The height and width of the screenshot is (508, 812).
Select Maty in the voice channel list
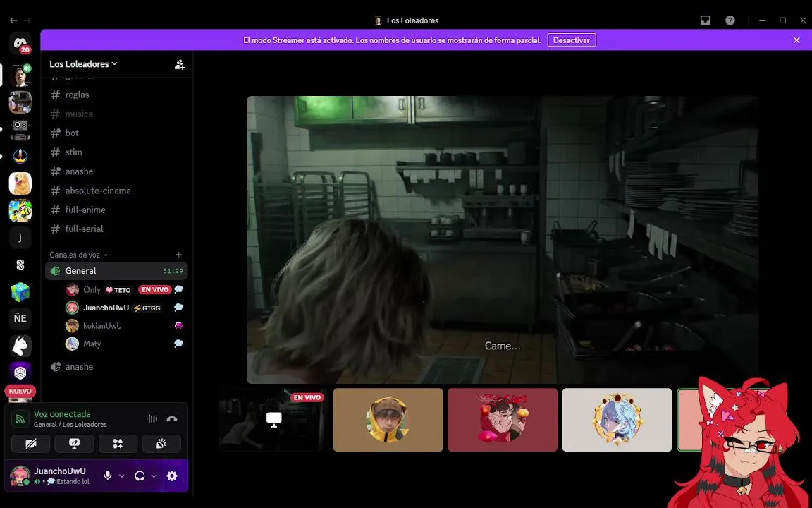[124, 344]
